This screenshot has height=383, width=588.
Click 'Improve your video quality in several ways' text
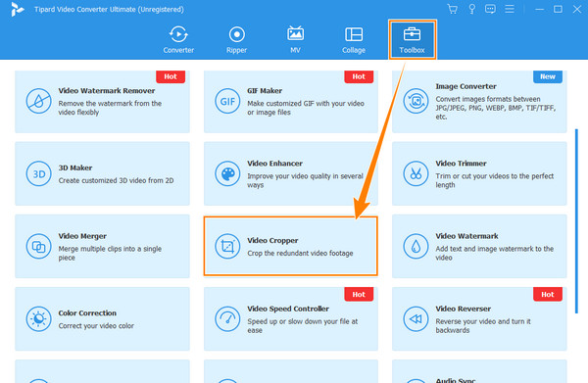pos(305,180)
